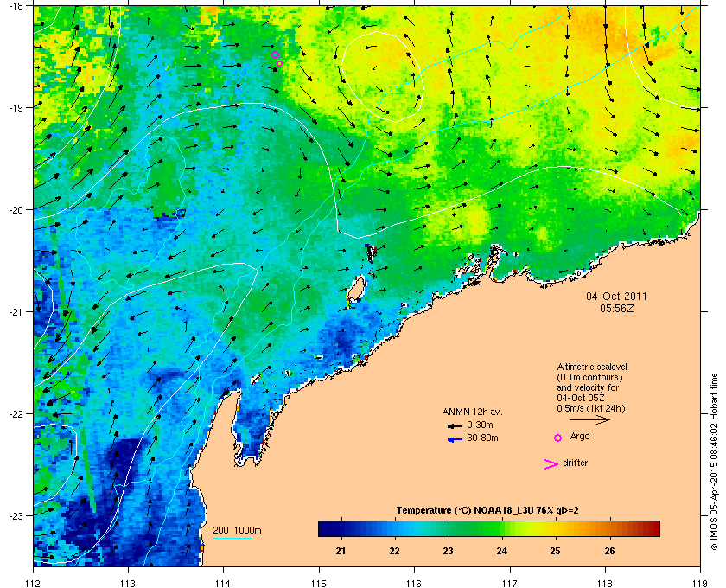This screenshot has width=726, height=588.
Task: Click the longitude axis label 112
Action: click(x=34, y=583)
